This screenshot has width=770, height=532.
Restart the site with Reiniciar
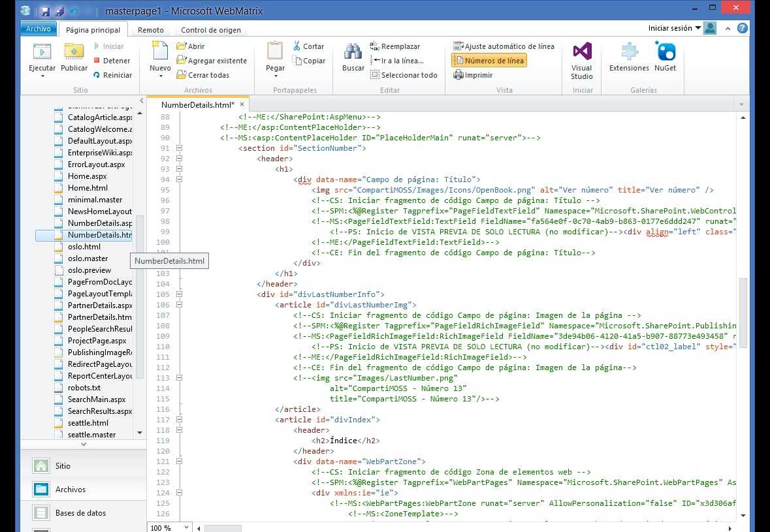tap(112, 75)
